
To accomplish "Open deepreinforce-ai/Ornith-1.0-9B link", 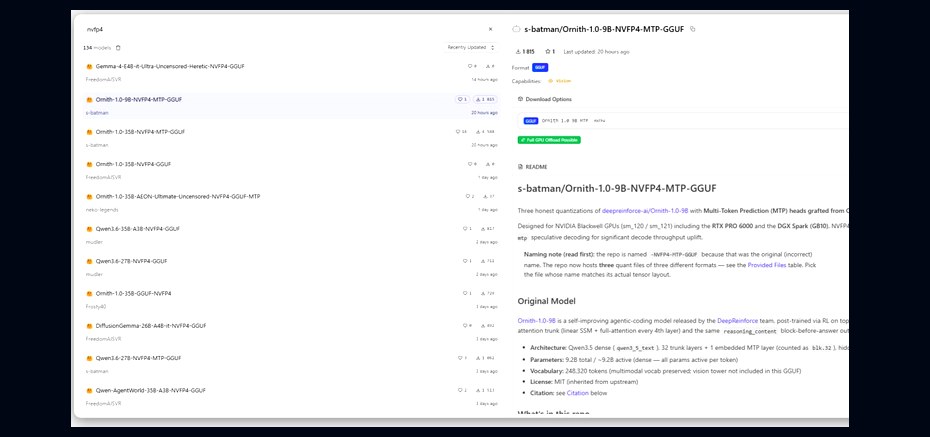I will [645, 210].
